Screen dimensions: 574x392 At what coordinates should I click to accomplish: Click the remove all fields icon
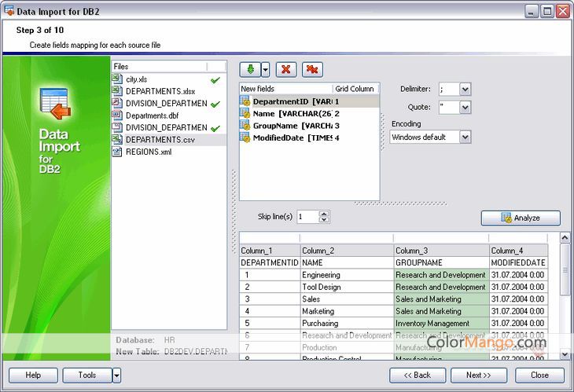(312, 69)
